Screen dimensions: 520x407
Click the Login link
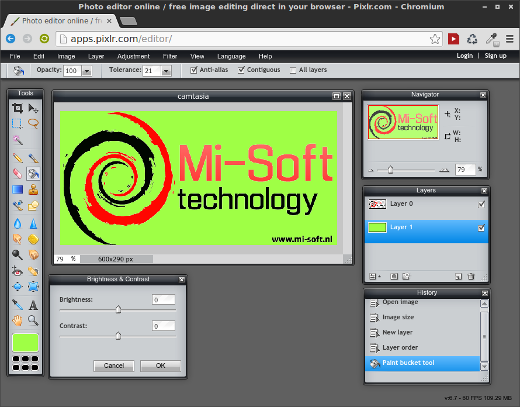coord(465,56)
